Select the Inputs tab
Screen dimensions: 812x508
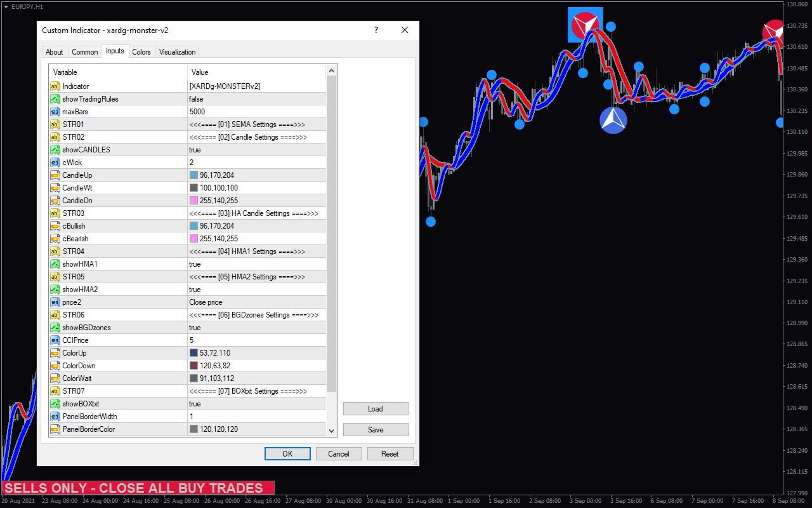click(115, 51)
